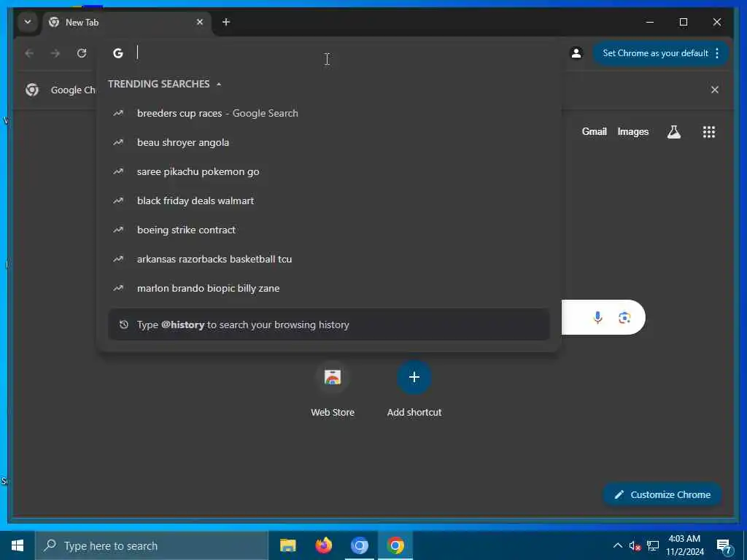Dismiss the Google Chrome info bar
Image resolution: width=747 pixels, height=560 pixels.
tap(715, 90)
